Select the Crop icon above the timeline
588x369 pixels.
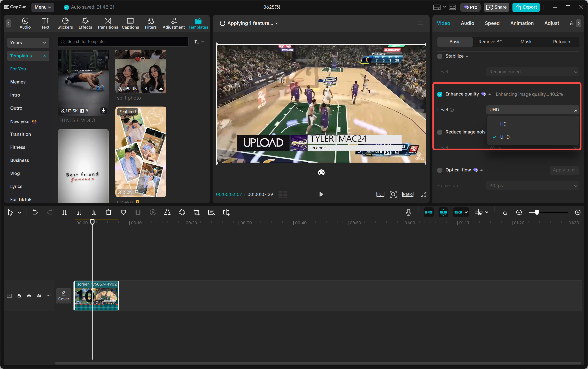click(x=196, y=212)
